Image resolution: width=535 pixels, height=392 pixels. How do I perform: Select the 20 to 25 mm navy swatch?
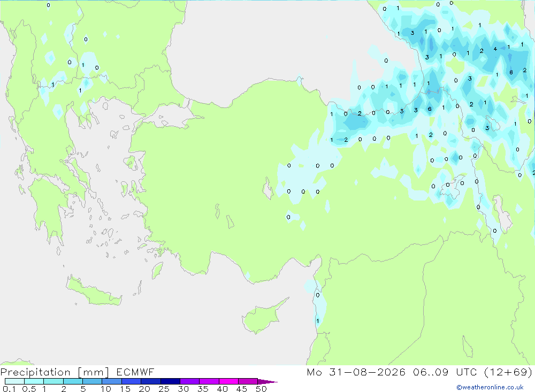151,381
